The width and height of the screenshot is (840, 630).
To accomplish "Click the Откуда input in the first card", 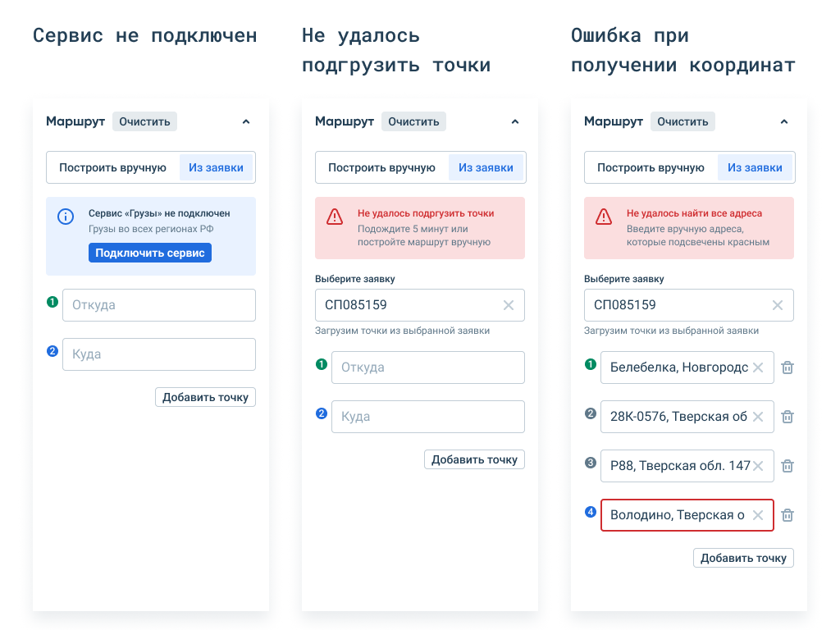I will point(158,305).
